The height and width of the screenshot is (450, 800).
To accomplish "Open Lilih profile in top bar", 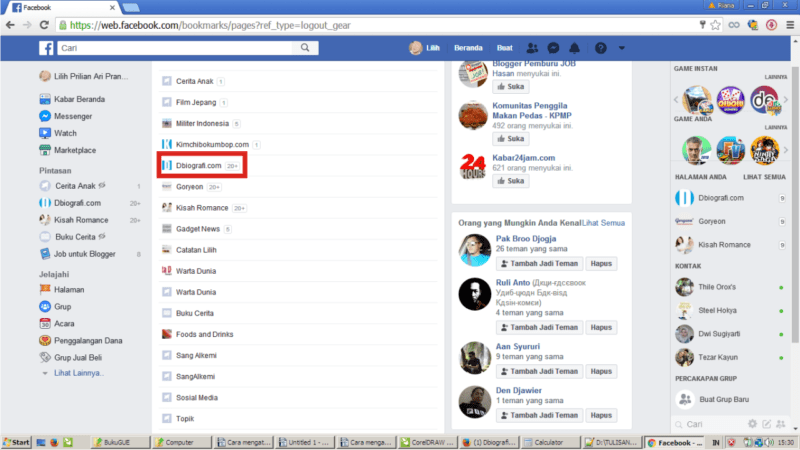I will click(x=424, y=48).
